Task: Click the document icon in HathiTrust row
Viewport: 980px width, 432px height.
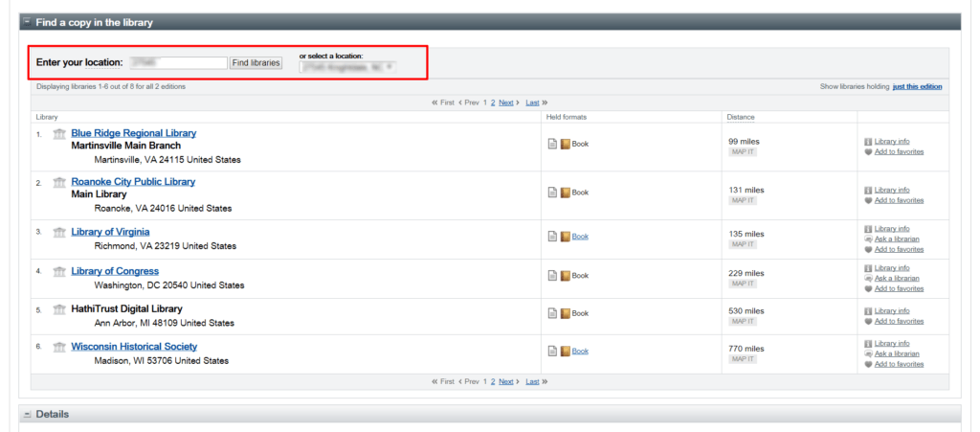Action: click(552, 313)
